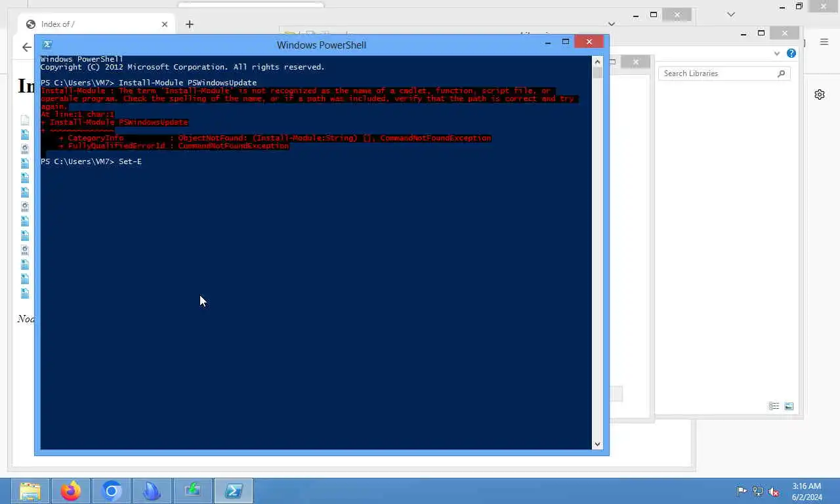Click the blue flame app taskbar icon

click(x=152, y=491)
